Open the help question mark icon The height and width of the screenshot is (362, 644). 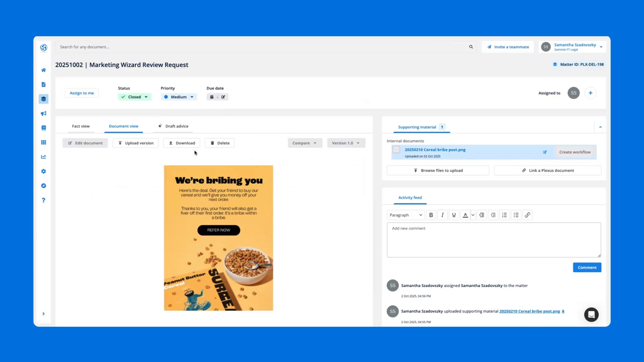(43, 200)
